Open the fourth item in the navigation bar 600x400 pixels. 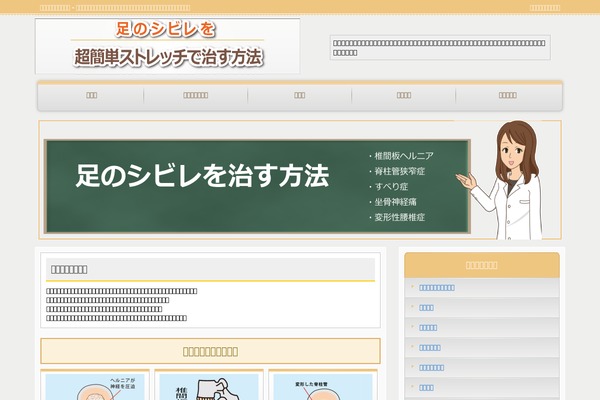404,95
